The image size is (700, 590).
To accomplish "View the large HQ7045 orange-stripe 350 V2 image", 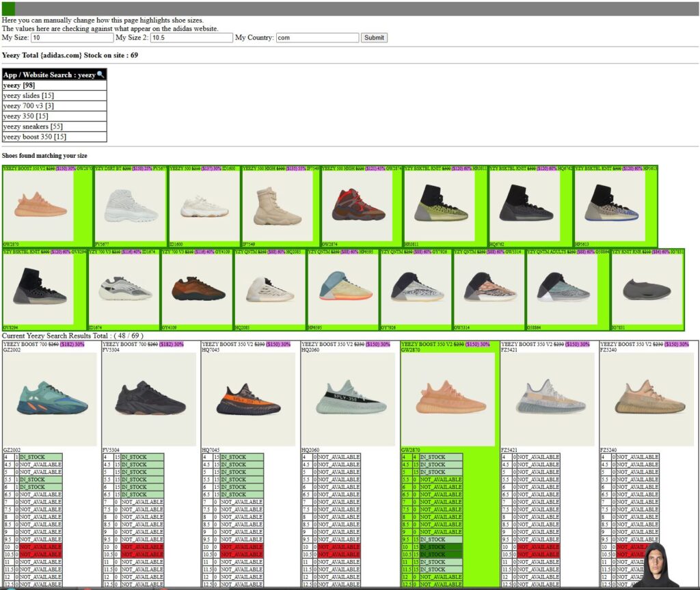I will pyautogui.click(x=249, y=399).
